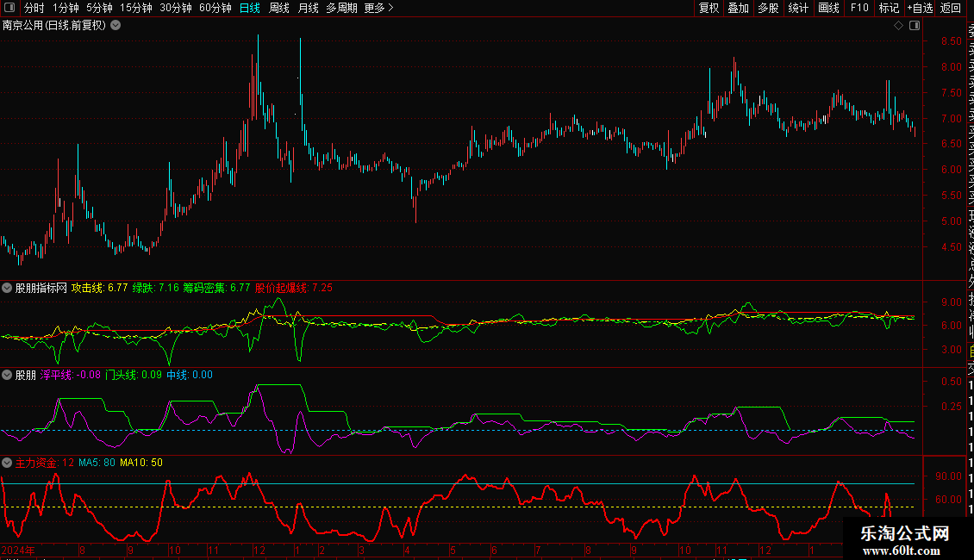Select the 日线 daily chart tab

click(250, 8)
